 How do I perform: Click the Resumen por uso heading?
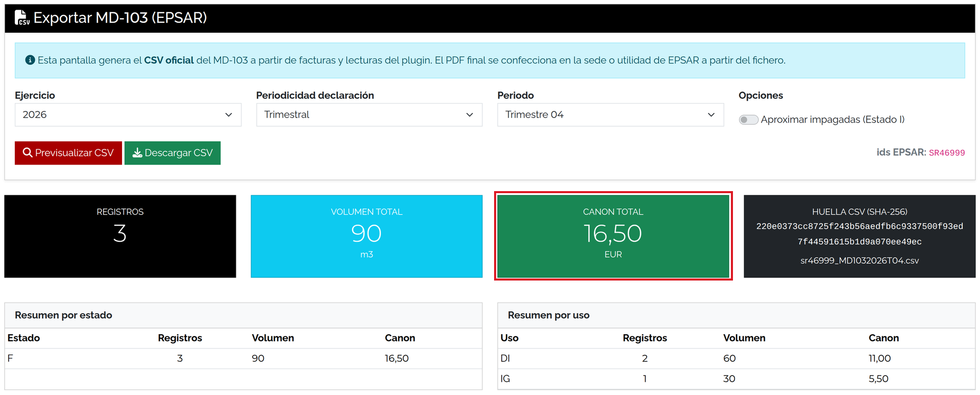click(549, 315)
